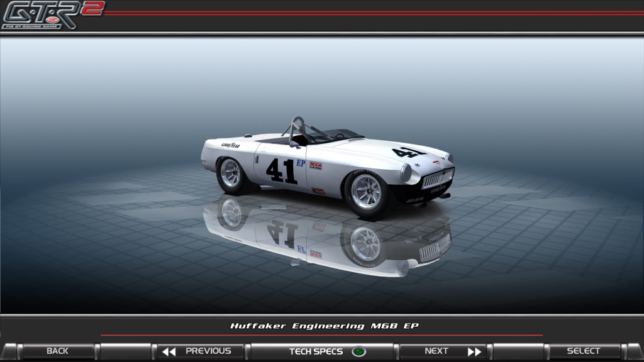Click the Huffaker Engineering MGB EP title
The image size is (644, 362).
click(324, 326)
